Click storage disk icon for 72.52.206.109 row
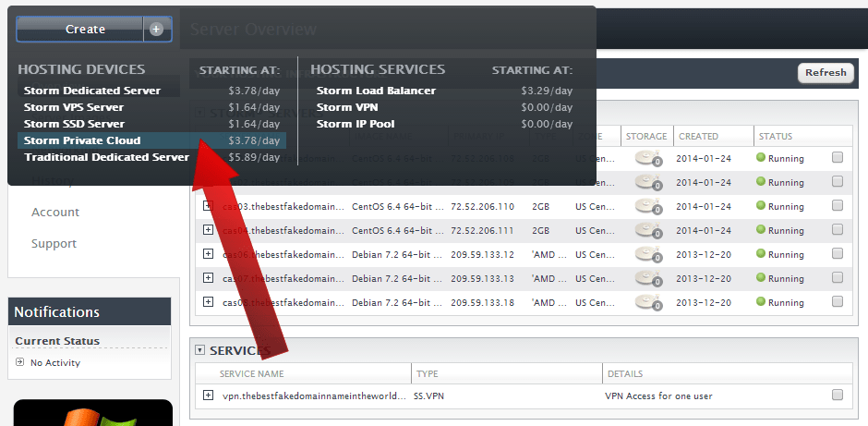The image size is (868, 426). [648, 182]
